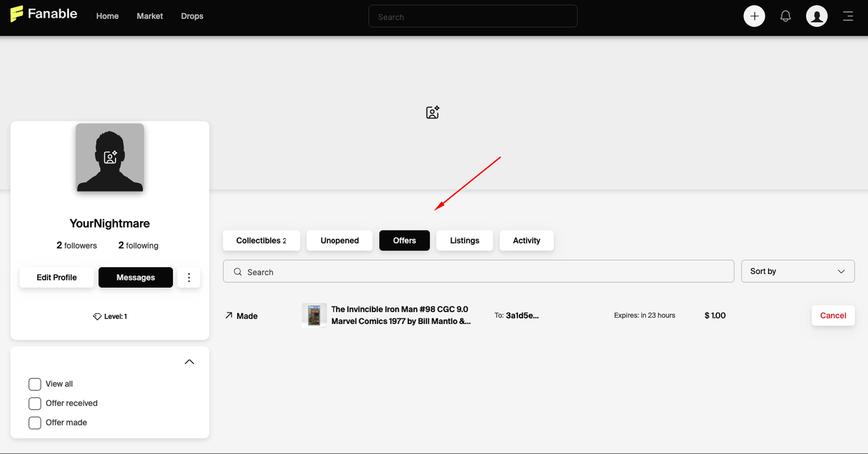Open the plus create button
The height and width of the screenshot is (454, 868).
click(x=754, y=16)
